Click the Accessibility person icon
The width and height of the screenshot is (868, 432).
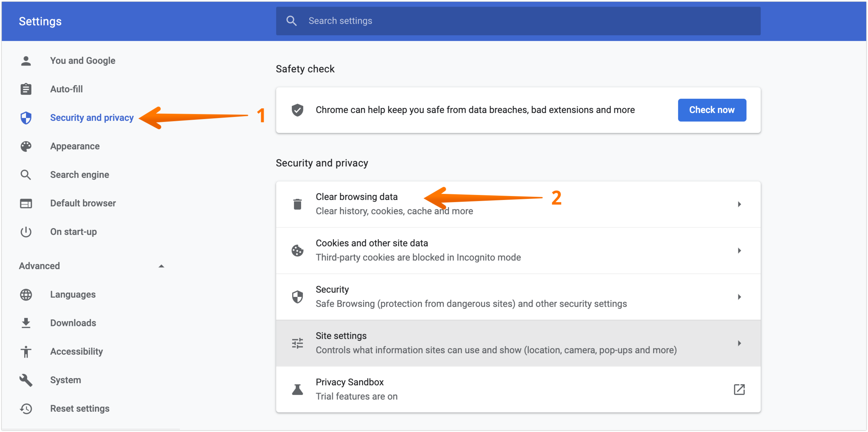(x=26, y=351)
